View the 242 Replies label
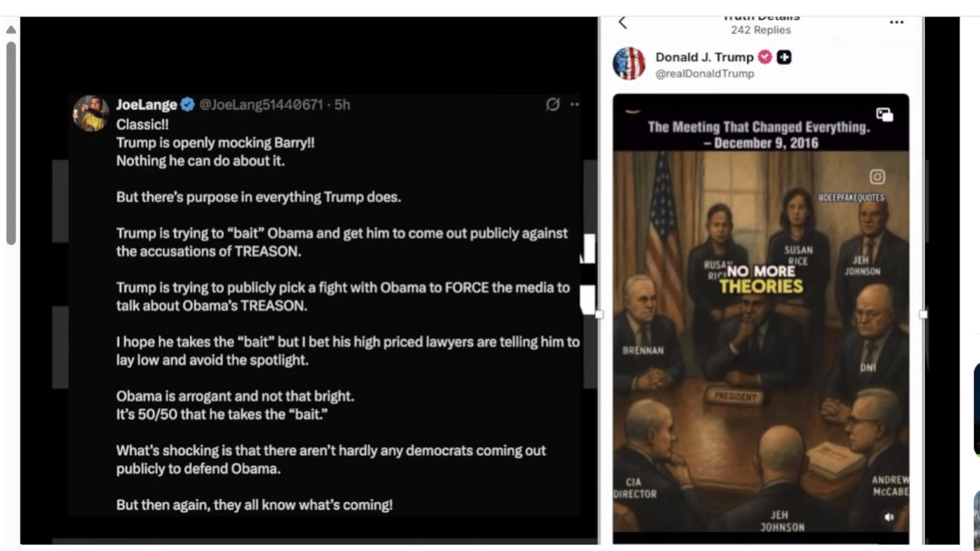980x551 pixels. [x=760, y=30]
